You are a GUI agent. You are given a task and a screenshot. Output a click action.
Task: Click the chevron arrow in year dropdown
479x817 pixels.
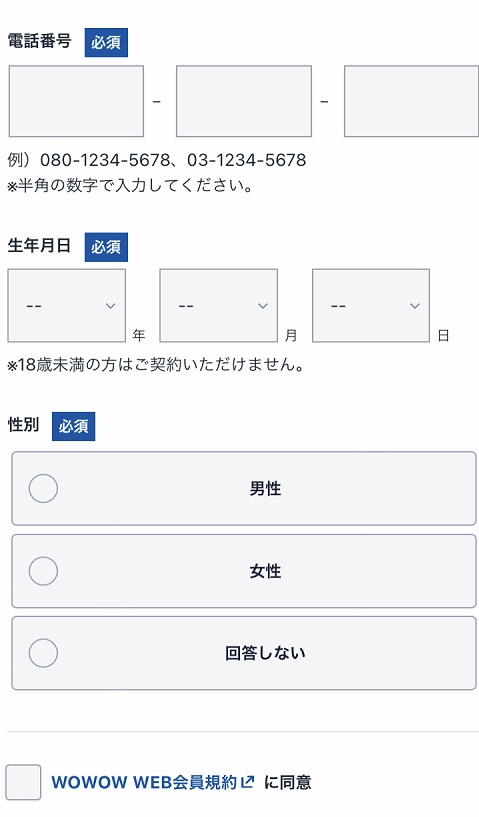tap(110, 306)
